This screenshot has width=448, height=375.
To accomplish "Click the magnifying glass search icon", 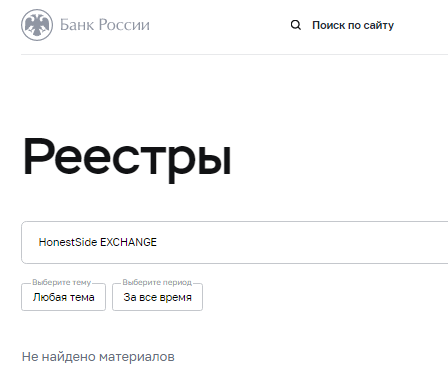I will point(296,25).
